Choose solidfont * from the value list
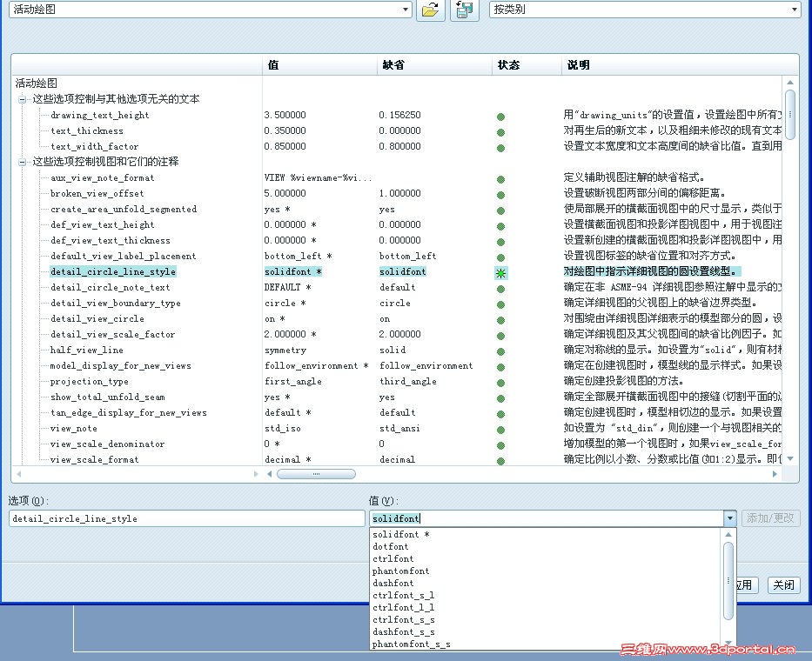 [401, 534]
